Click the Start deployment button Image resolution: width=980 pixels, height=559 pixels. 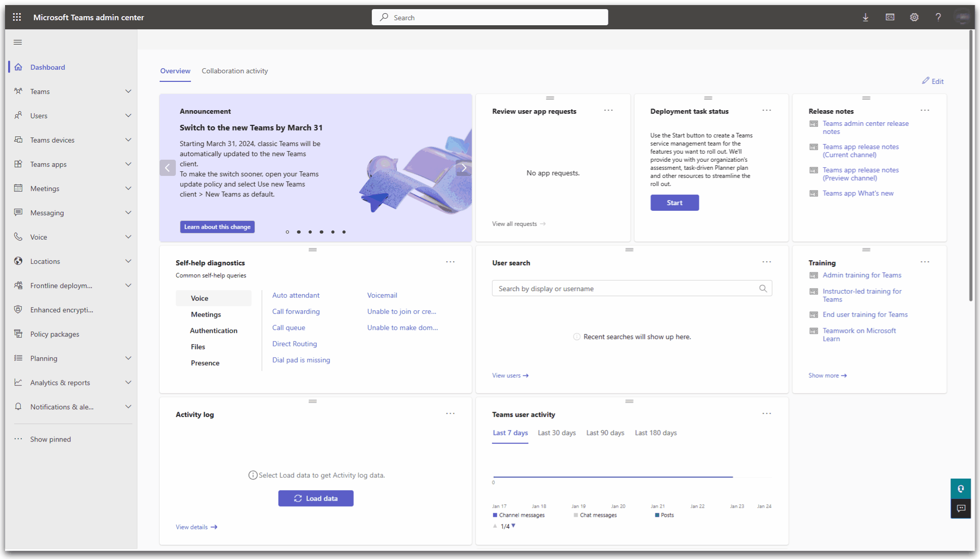674,203
